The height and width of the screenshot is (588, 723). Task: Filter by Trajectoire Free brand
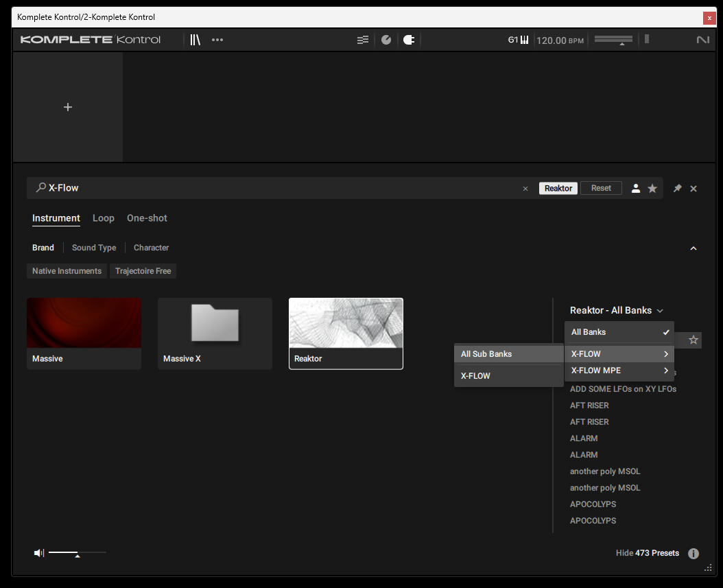[x=143, y=271]
